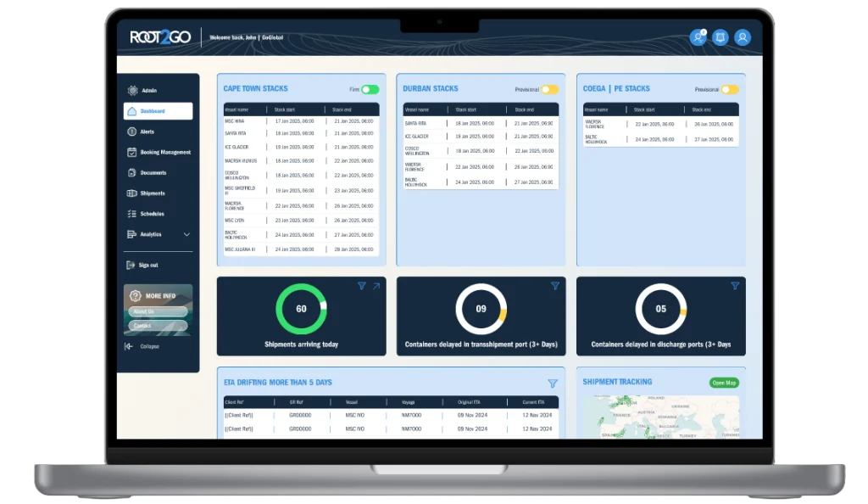Select the 'MSC HINA' vessel row in Cape Town
The height and width of the screenshot is (504, 868).
(x=302, y=121)
